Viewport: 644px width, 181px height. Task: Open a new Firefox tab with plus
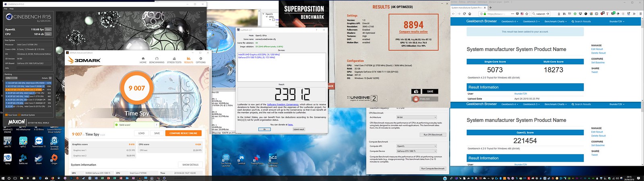tap(491, 7)
